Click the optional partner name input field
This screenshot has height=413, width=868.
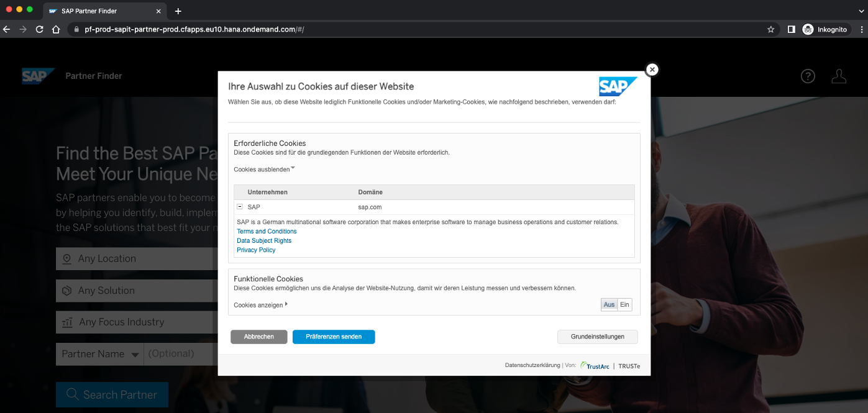tap(180, 354)
